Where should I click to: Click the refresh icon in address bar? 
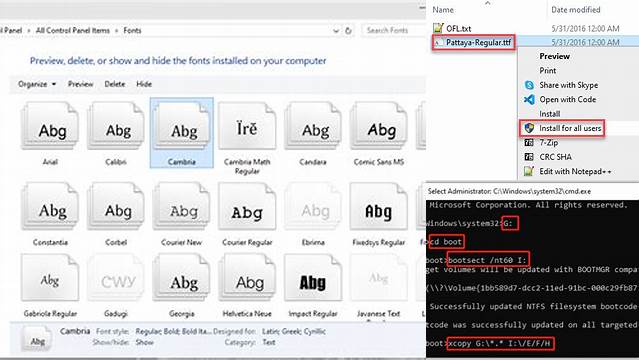coord(348,31)
